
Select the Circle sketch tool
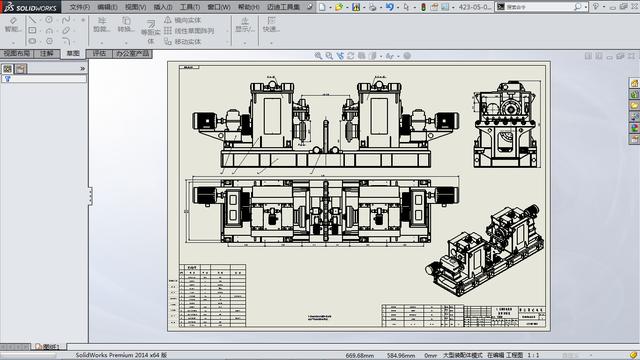(49, 20)
